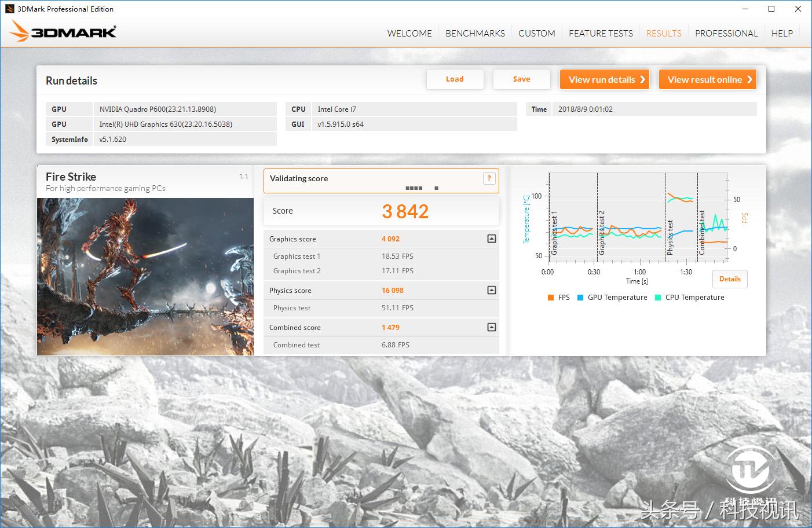Open chart Details button
Viewport: 812px width, 528px height.
pos(730,278)
